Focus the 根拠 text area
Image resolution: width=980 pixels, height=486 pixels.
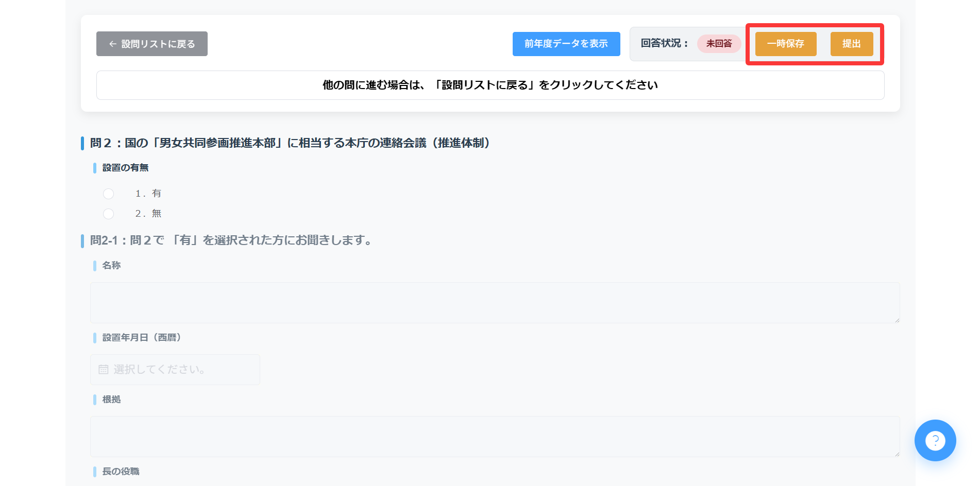coord(495,437)
